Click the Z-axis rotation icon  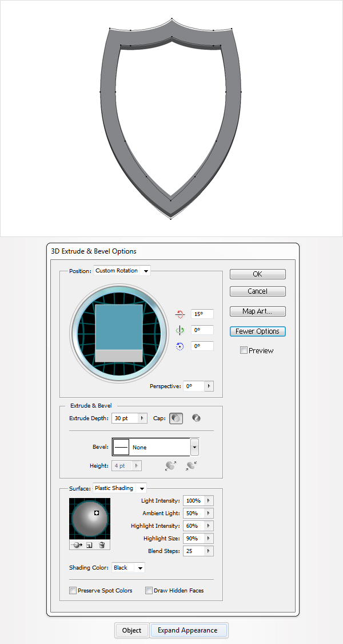click(x=180, y=346)
